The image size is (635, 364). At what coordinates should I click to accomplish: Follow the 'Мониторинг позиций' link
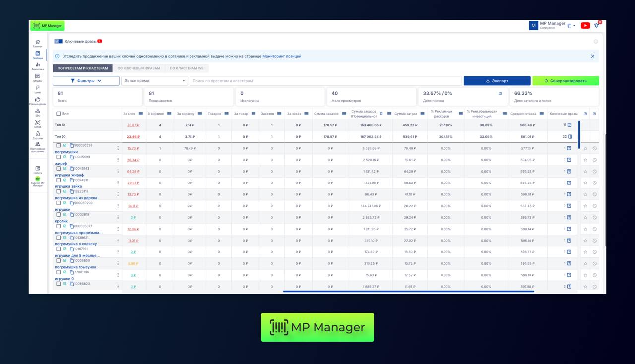pyautogui.click(x=282, y=56)
